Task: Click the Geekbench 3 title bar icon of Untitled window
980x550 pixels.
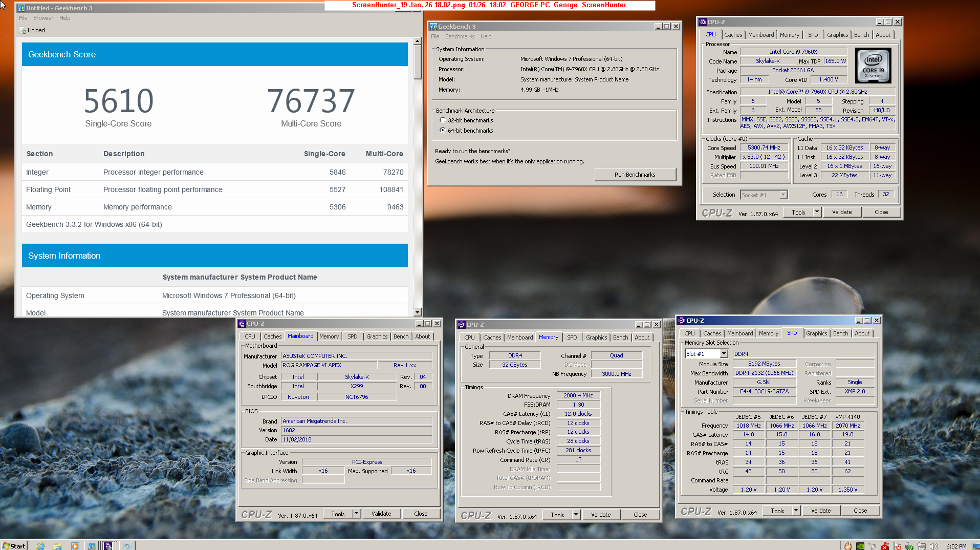Action: click(21, 8)
